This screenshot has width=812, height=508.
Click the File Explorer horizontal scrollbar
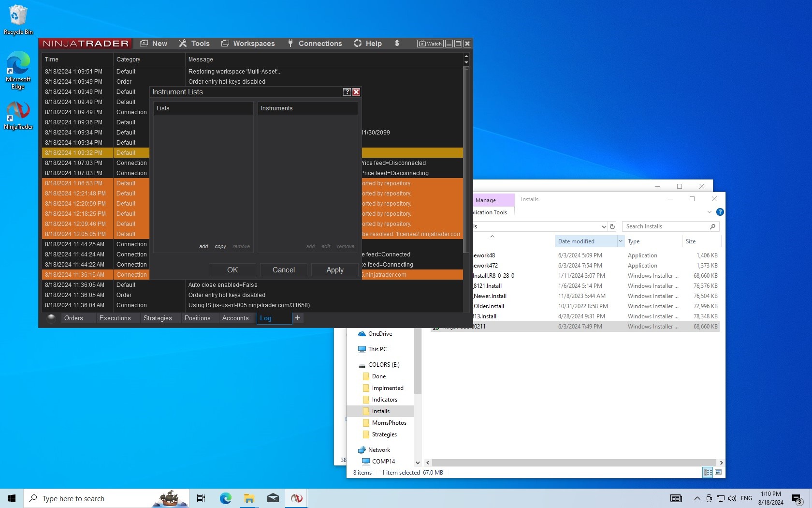[x=574, y=463]
